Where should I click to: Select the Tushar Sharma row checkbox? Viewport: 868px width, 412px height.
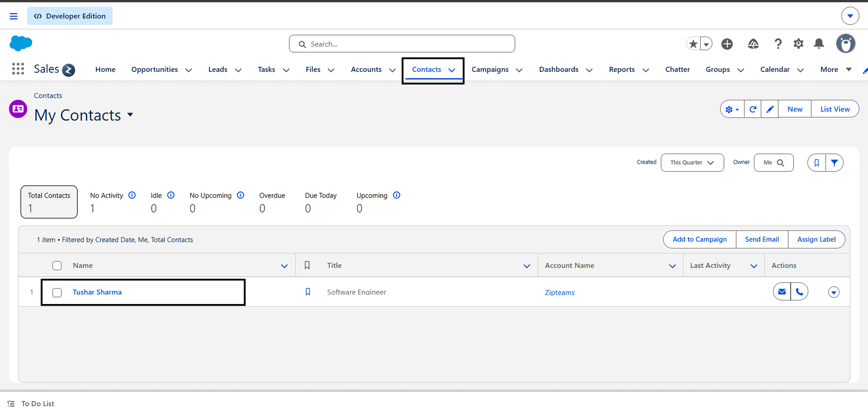click(57, 293)
